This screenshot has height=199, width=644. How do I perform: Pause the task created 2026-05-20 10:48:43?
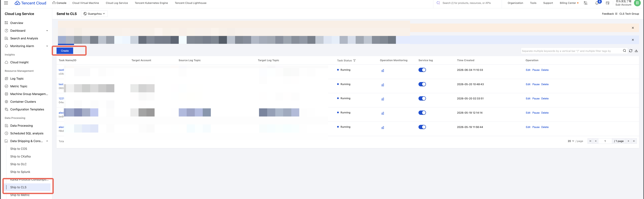tap(536, 84)
